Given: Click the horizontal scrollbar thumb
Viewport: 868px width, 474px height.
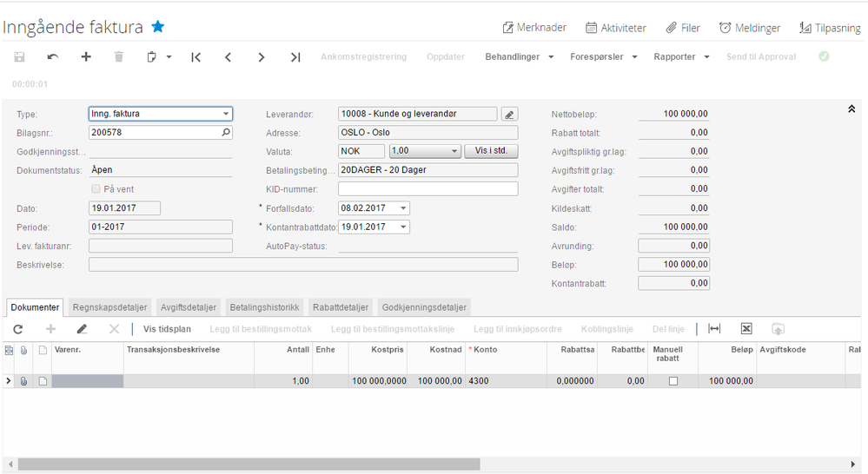Looking at the screenshot, I should point(248,464).
